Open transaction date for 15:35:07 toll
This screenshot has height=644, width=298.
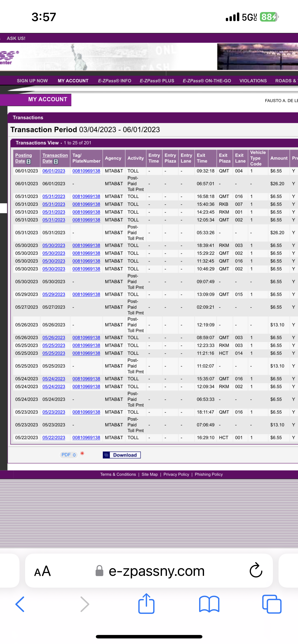coord(54,379)
